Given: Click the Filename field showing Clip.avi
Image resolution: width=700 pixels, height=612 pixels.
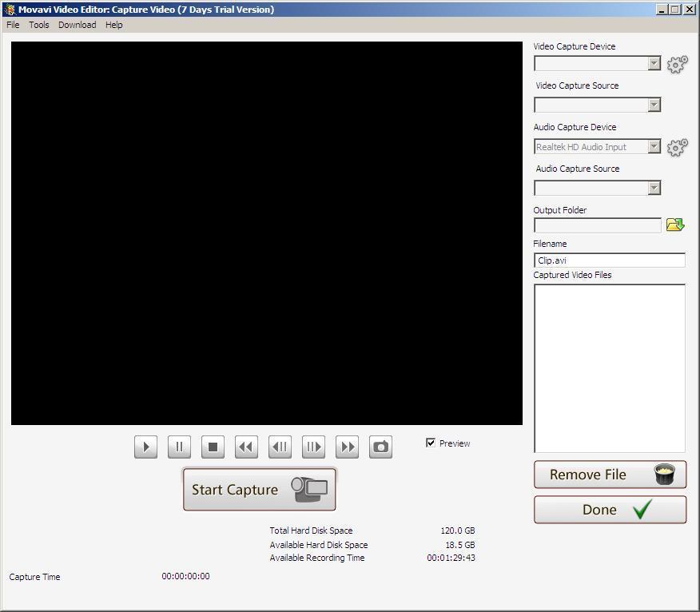Looking at the screenshot, I should [609, 260].
